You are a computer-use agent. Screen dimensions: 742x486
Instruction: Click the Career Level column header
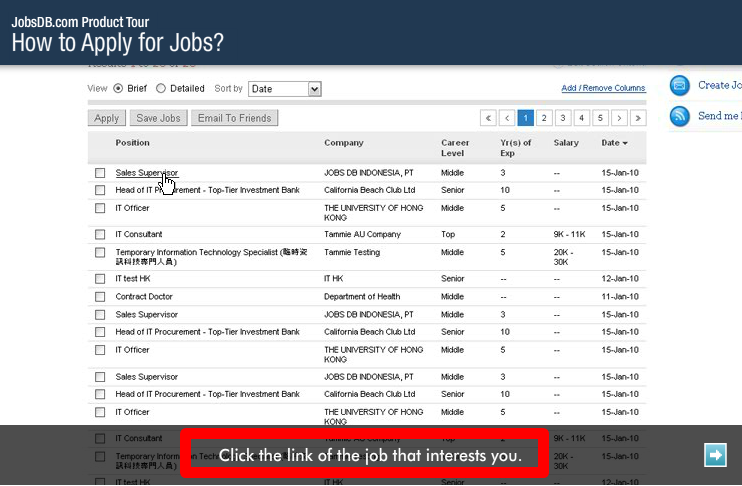click(x=455, y=148)
